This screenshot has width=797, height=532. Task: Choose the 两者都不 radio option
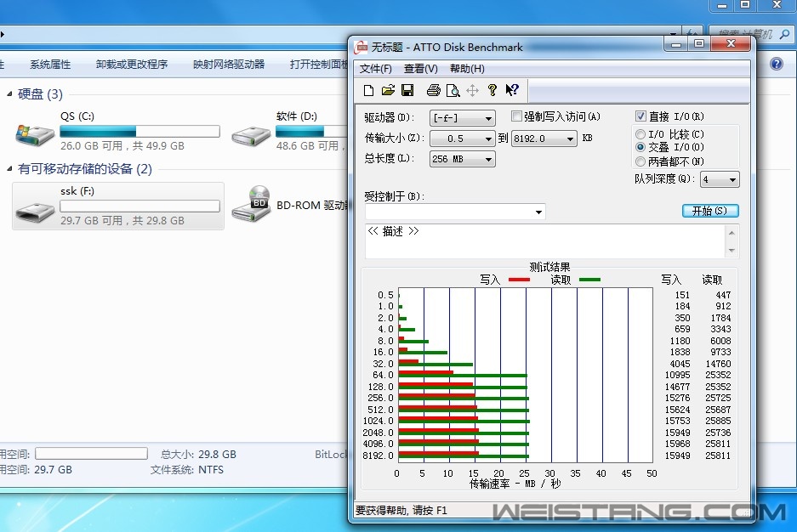(x=640, y=161)
